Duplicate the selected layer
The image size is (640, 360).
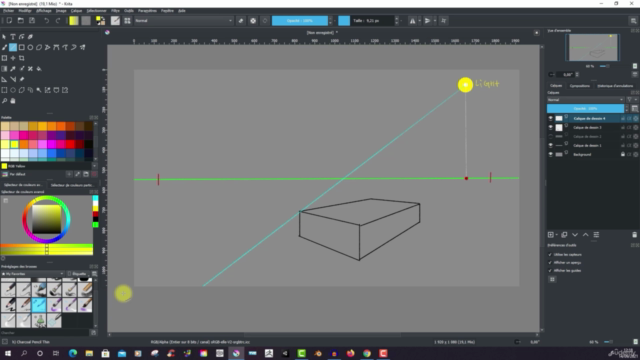564,235
